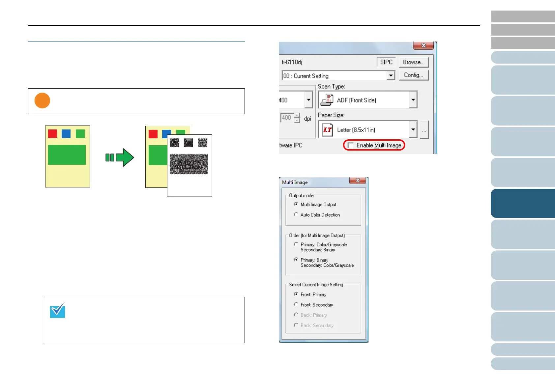
Task: Click the binary ABC output page thumbnail
Action: [190, 166]
